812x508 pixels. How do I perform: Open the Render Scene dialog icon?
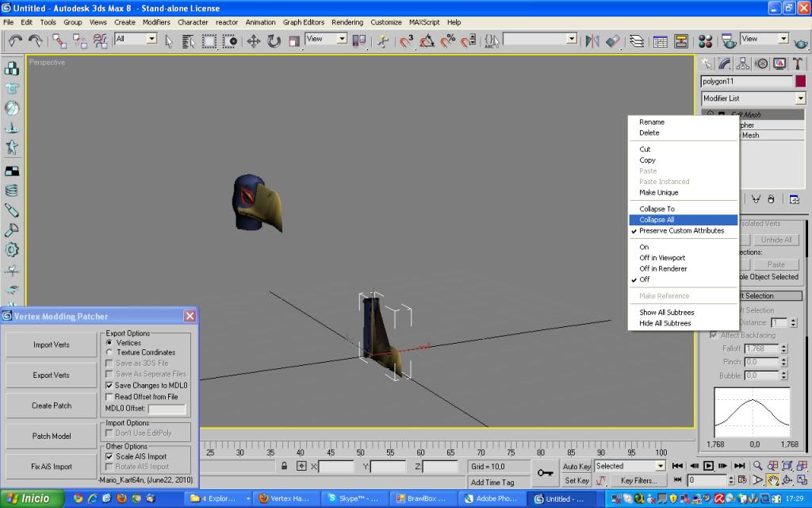tap(729, 41)
